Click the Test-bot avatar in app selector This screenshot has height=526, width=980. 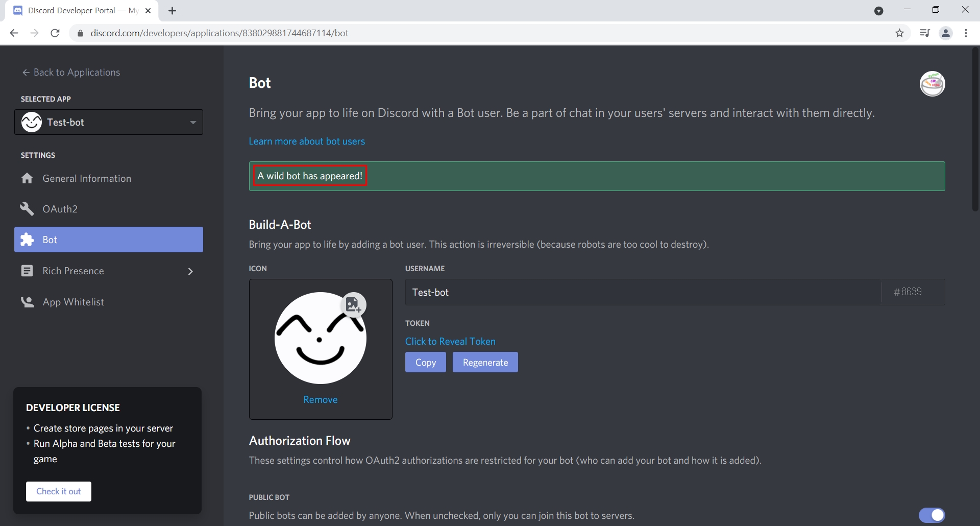pos(32,122)
